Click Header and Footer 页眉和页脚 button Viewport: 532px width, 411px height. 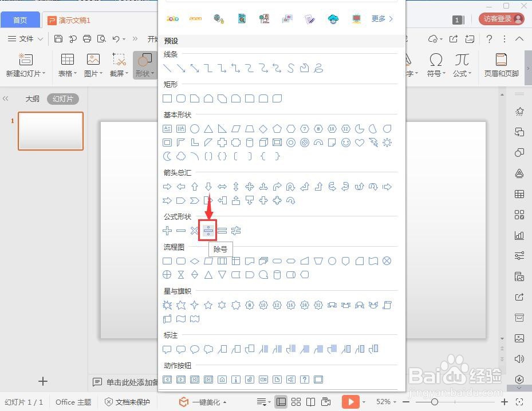coord(501,65)
